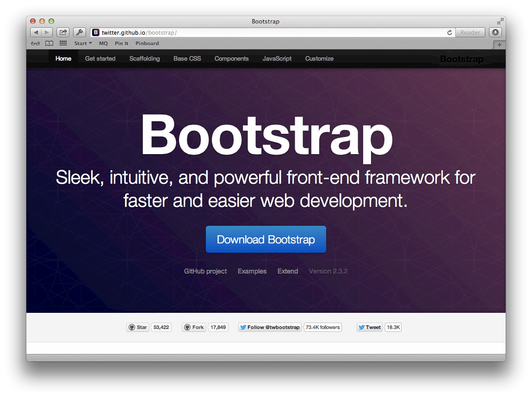532x398 pixels.
Task: Go back with the Safari back arrow
Action: (36, 32)
